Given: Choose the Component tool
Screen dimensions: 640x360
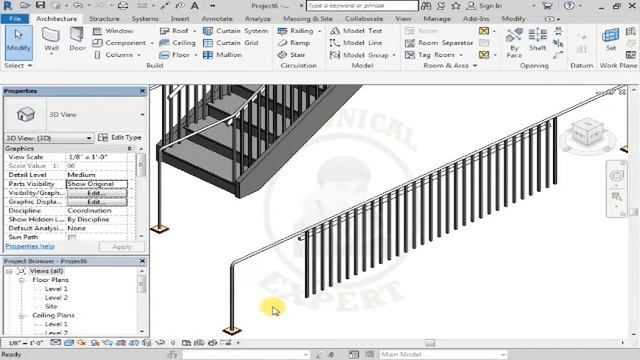Looking at the screenshot, I should tap(119, 43).
